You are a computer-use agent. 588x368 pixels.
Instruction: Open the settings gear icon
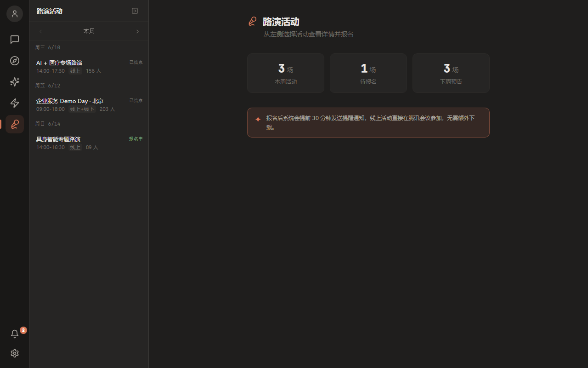coord(15,353)
